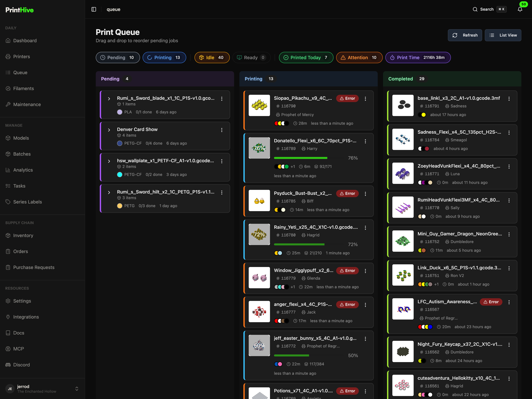This screenshot has height=399, width=532.
Task: Switch to List View
Action: click(x=503, y=35)
